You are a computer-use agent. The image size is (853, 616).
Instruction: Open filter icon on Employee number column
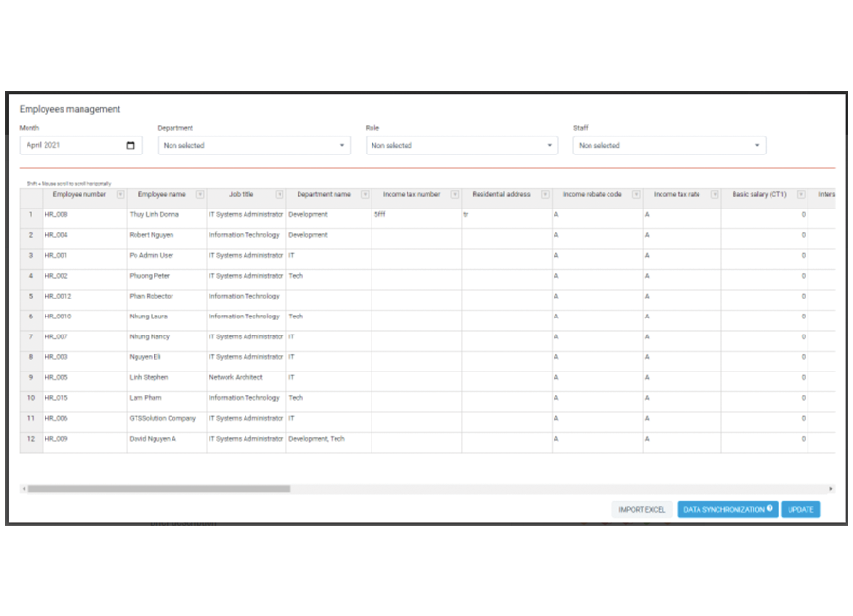point(120,195)
